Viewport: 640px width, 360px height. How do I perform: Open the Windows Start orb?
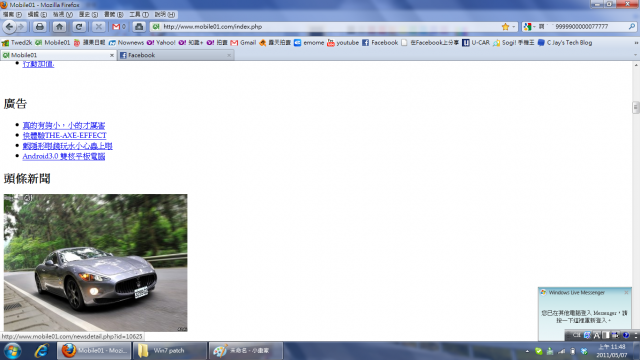pyautogui.click(x=13, y=351)
